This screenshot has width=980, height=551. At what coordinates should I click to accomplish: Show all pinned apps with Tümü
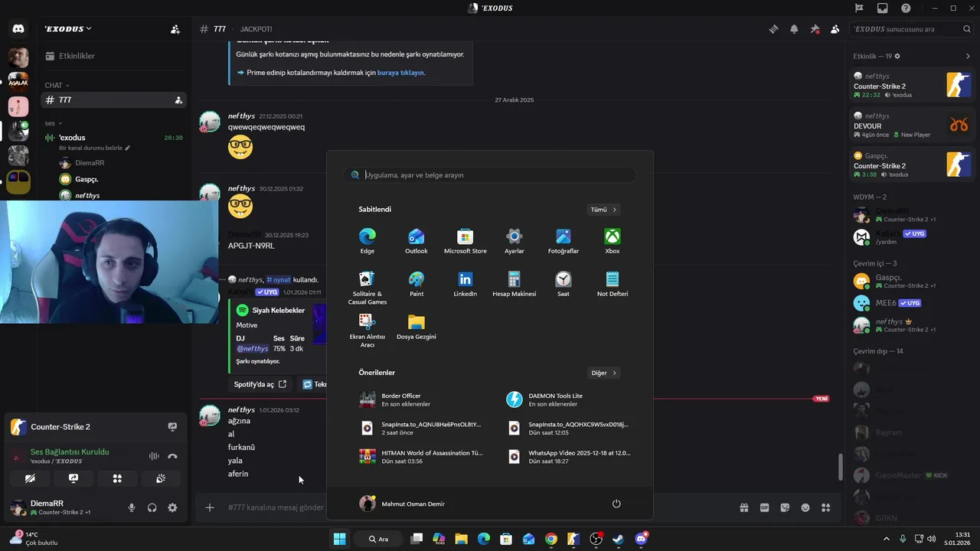(603, 210)
